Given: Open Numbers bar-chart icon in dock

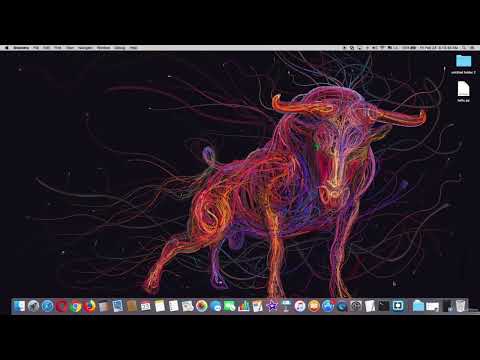Looking at the screenshot, I should [x=244, y=306].
